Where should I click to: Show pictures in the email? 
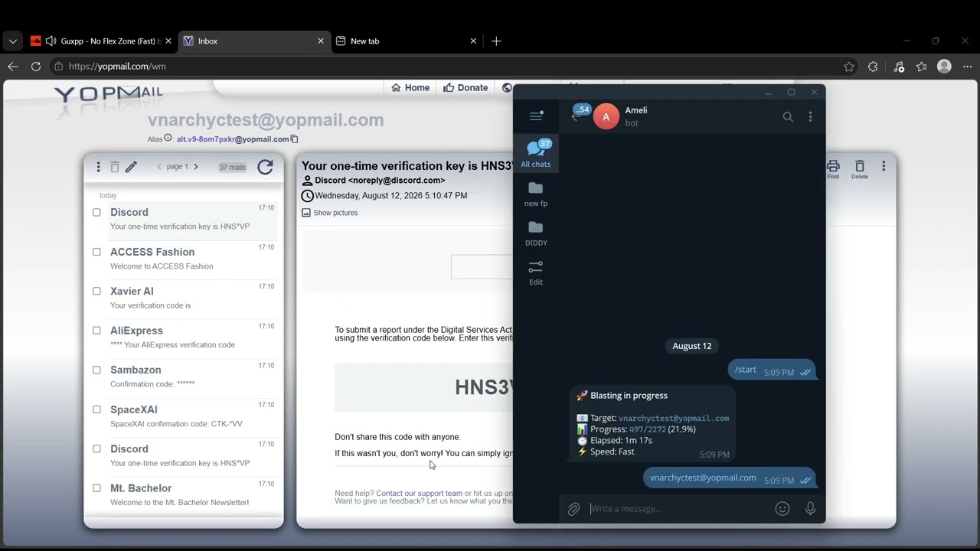[x=329, y=213]
